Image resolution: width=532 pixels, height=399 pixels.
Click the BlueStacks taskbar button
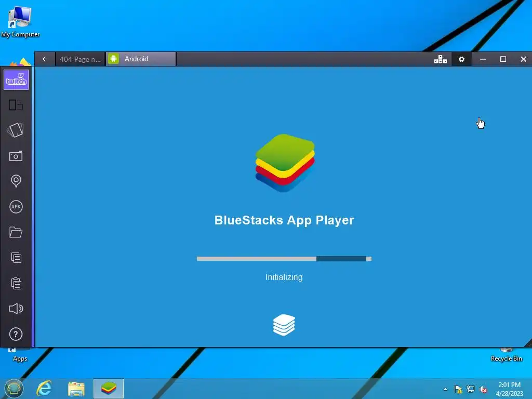[109, 389]
